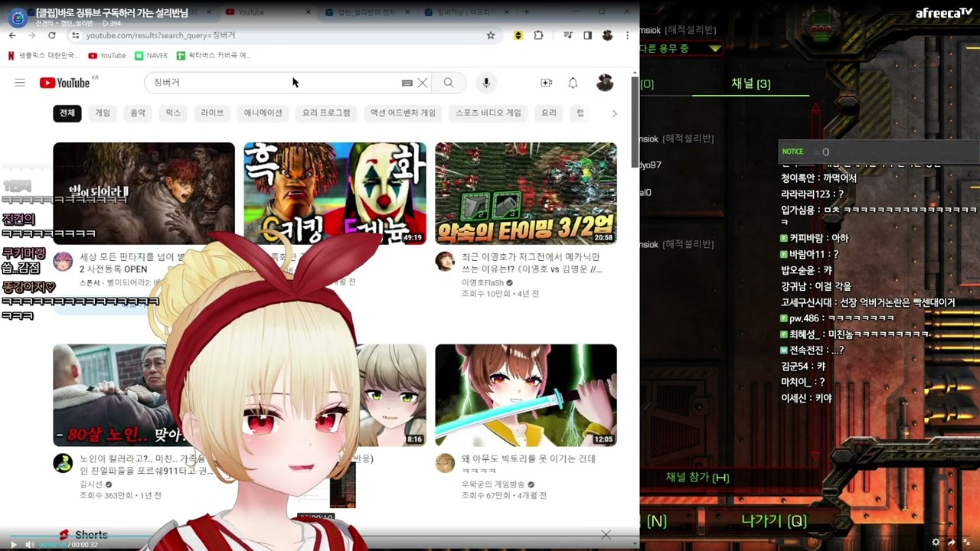Screen dimensions: 980x551
Task: Open the Chrome three-dot menu
Action: tap(627, 35)
